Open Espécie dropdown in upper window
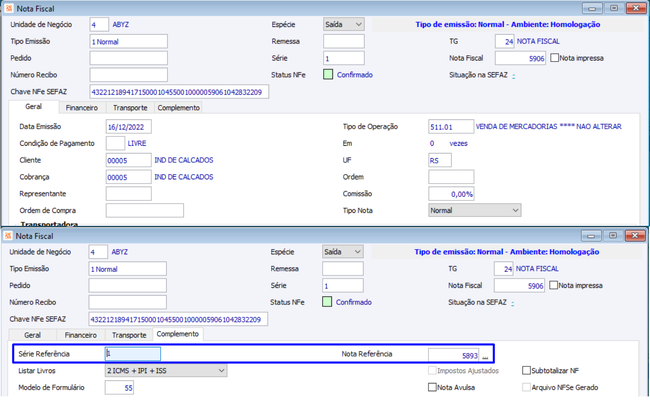Viewport: 650px width, 400px height. click(344, 24)
